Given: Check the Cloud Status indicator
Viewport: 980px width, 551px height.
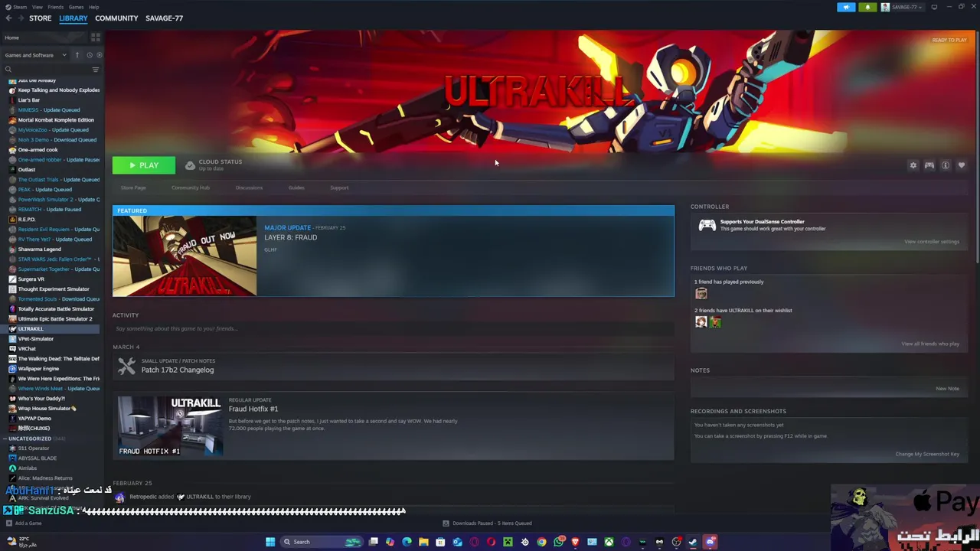Looking at the screenshot, I should pos(214,165).
